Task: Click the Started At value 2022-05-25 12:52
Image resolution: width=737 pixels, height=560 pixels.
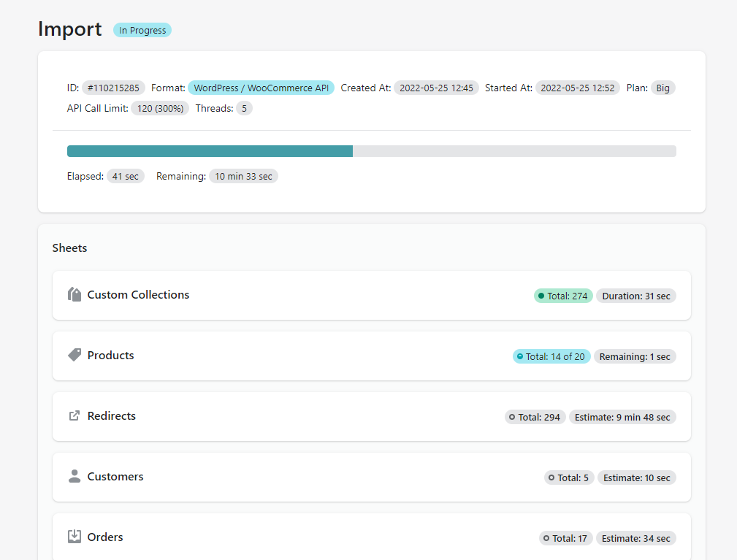Action: click(578, 88)
